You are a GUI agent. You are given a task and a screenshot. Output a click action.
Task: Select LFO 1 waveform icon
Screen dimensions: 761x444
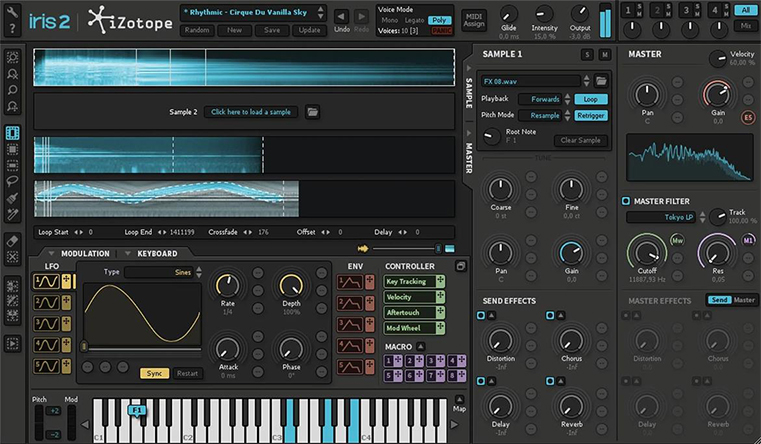click(47, 281)
